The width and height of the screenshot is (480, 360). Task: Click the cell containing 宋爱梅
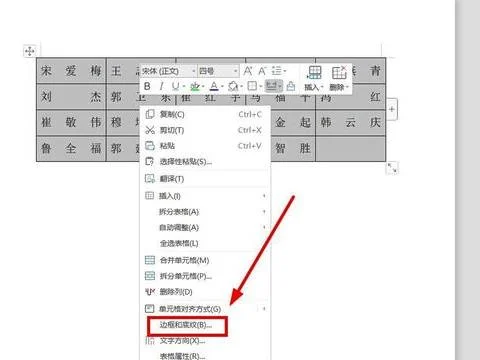(x=71, y=71)
